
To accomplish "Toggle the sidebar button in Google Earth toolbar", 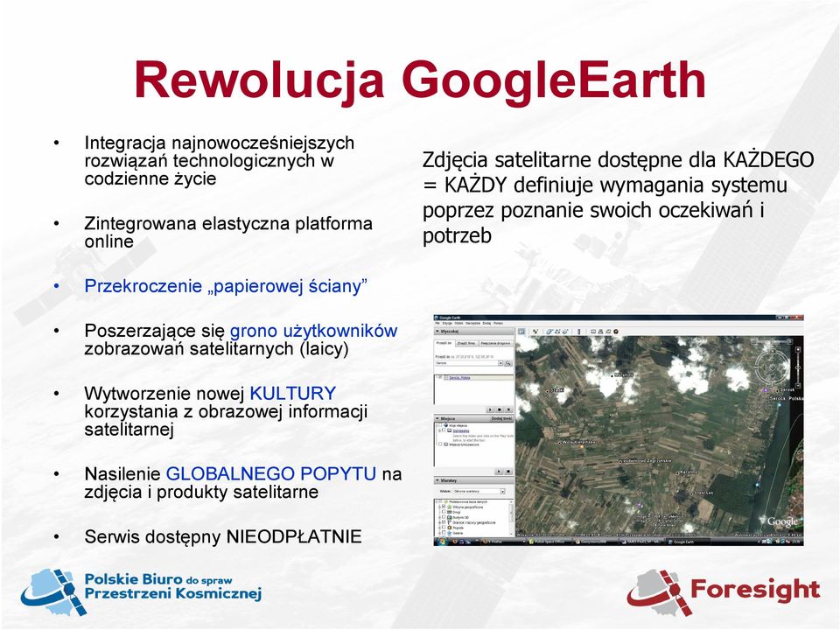I will click(521, 332).
